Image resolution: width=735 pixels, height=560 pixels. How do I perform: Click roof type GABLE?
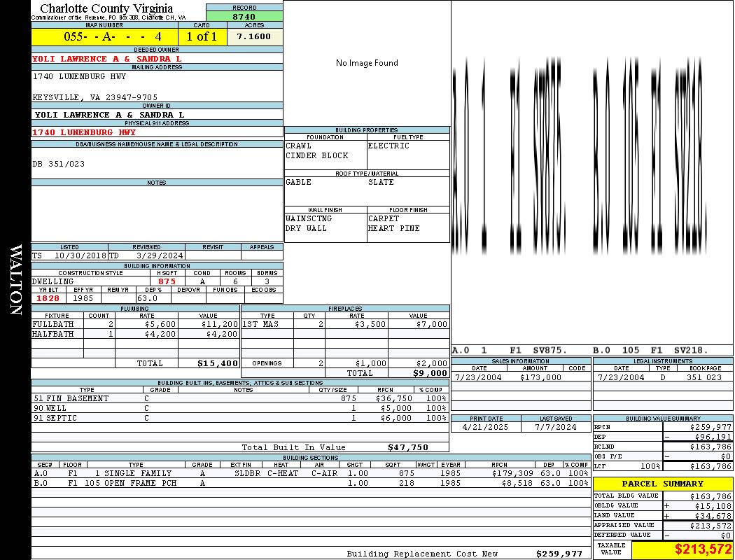tap(299, 182)
